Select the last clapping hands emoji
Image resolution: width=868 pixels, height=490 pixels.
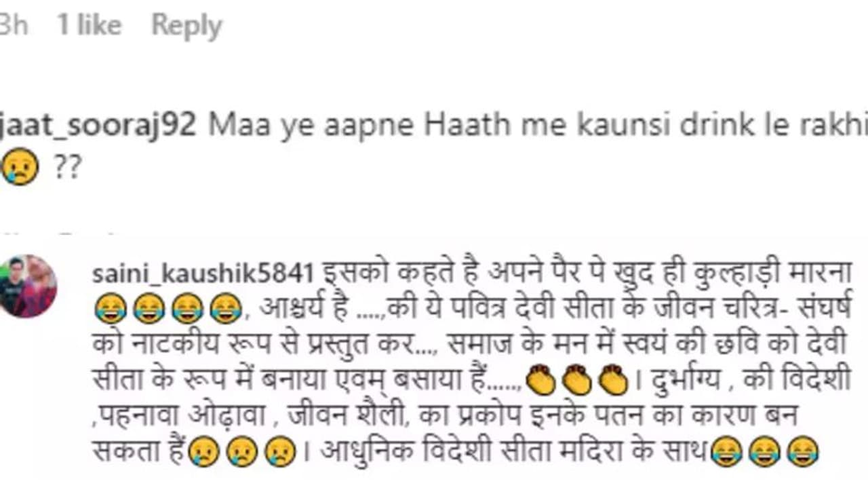614,381
